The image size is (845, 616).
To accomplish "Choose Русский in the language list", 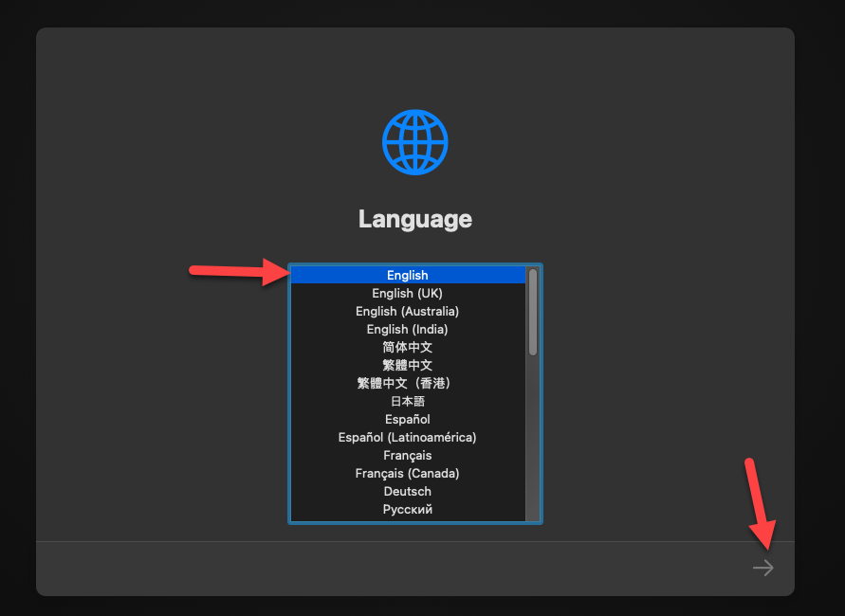I will [x=407, y=509].
